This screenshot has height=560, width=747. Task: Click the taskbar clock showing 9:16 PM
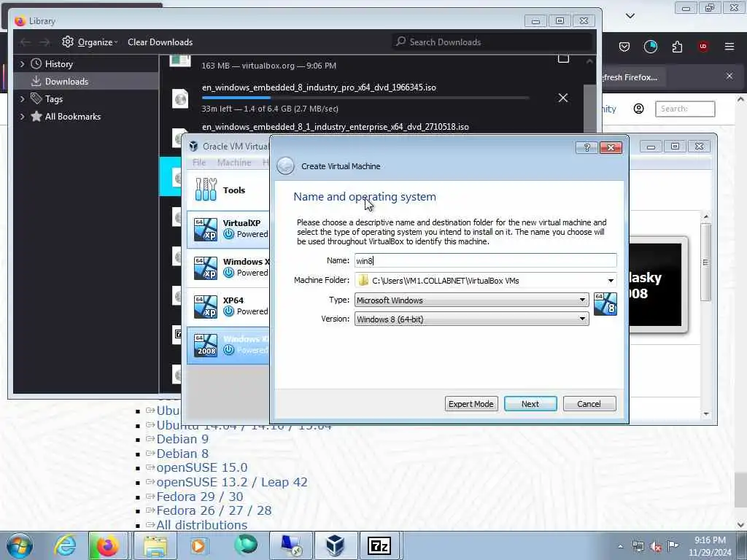coord(710,546)
